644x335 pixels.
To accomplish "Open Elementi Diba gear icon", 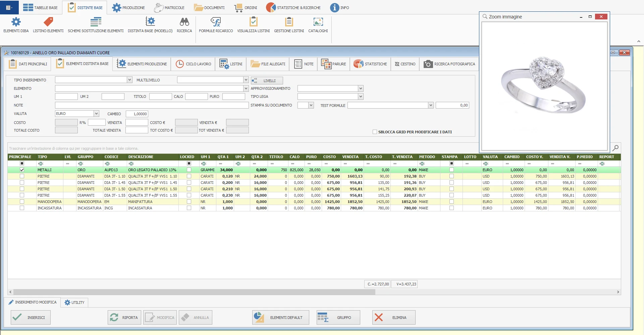I will [16, 22].
